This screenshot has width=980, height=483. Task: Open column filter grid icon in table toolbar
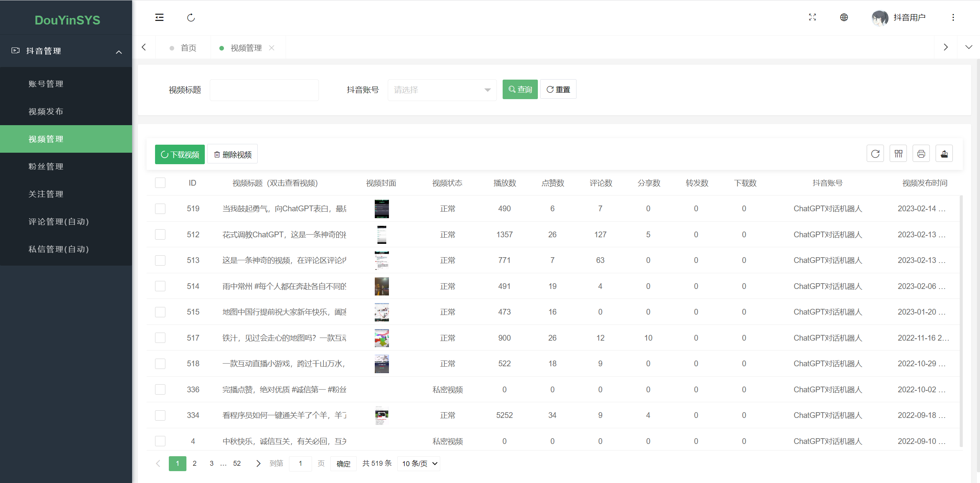[898, 154]
